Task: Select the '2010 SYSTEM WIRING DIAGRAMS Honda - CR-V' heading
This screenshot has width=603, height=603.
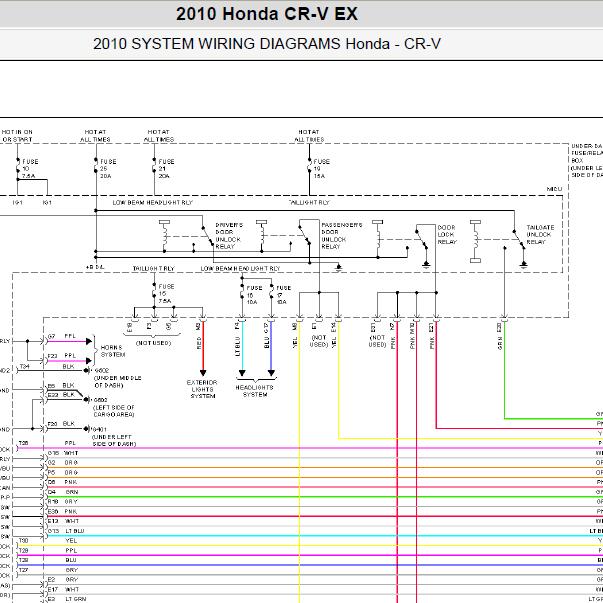Action: coord(267,43)
